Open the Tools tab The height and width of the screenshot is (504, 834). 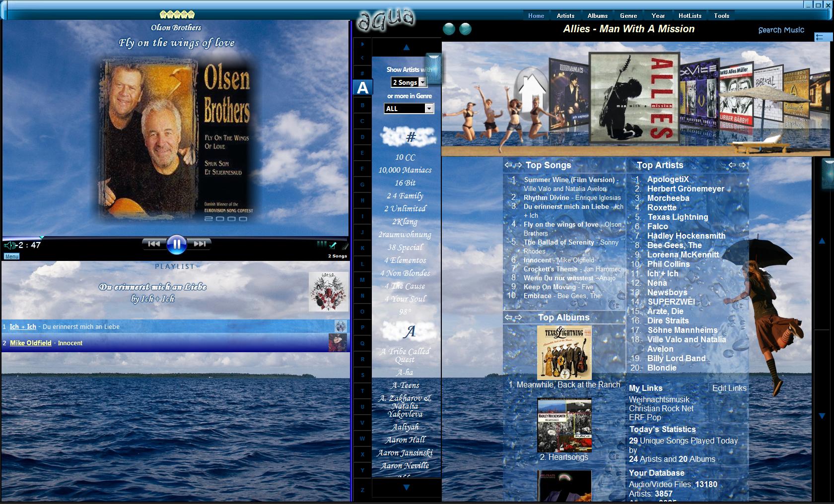pyautogui.click(x=722, y=16)
